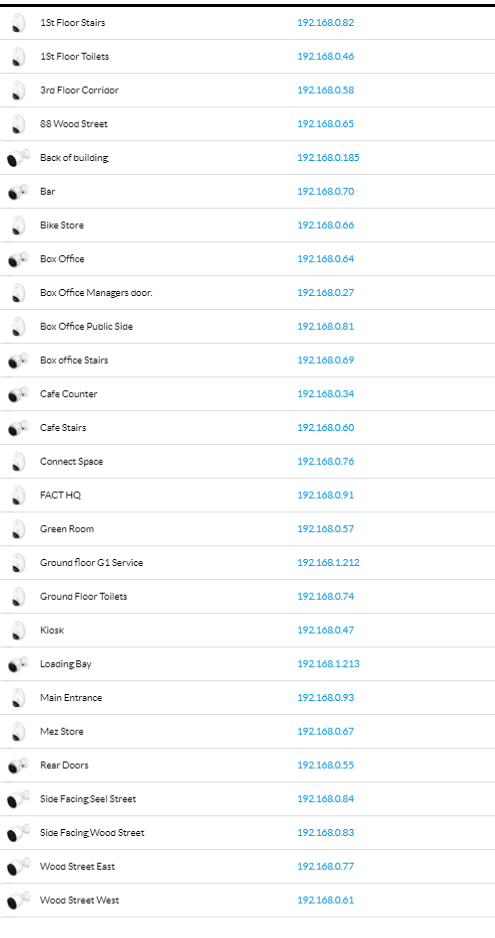Screen dimensions: 495x938
Task: Open the 192.168.0.185 address link
Action: pos(328,158)
